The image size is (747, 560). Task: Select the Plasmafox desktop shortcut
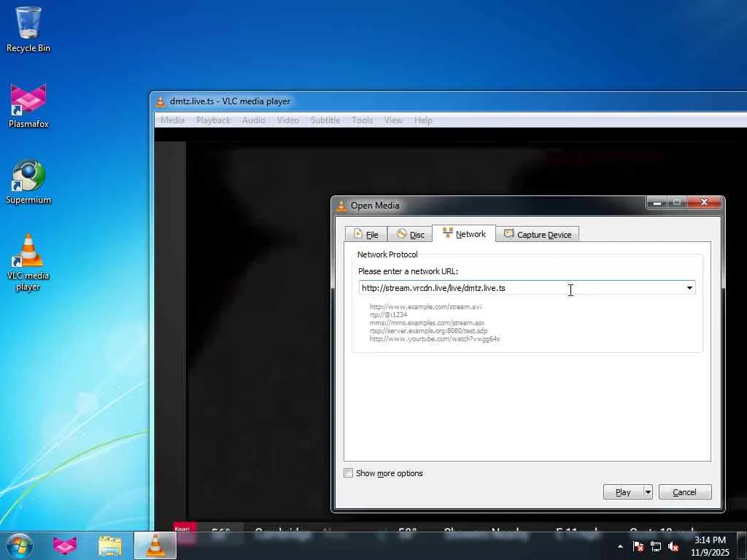pos(28,106)
